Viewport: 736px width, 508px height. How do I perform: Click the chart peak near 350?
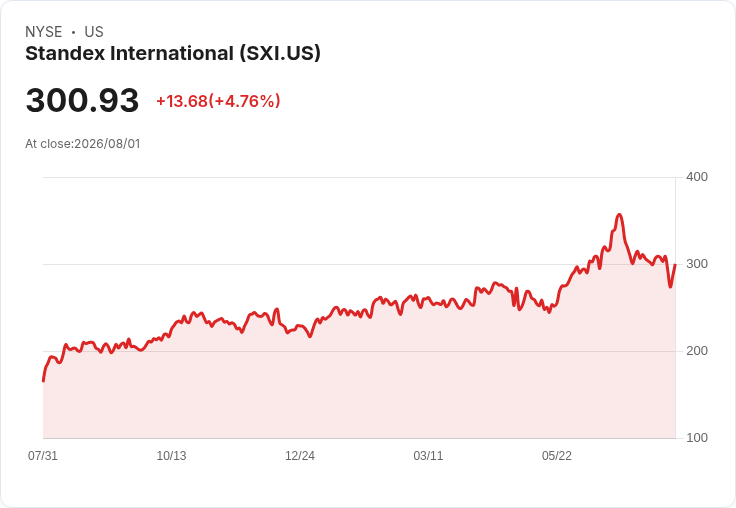[x=620, y=215]
